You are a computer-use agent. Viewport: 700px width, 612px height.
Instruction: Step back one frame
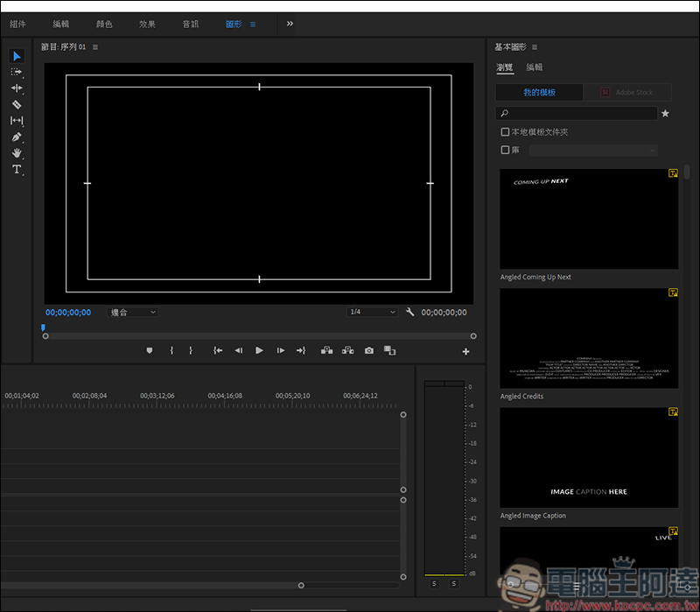(239, 351)
